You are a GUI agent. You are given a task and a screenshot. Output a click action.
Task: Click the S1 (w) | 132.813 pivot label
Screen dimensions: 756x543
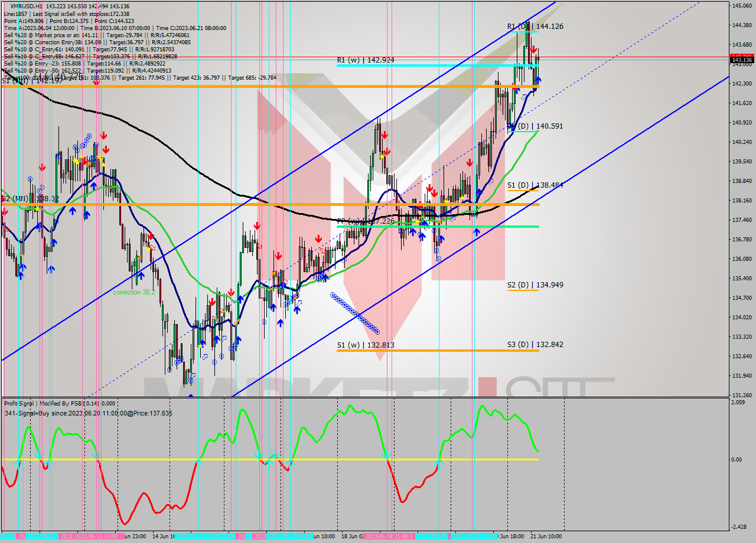(366, 345)
